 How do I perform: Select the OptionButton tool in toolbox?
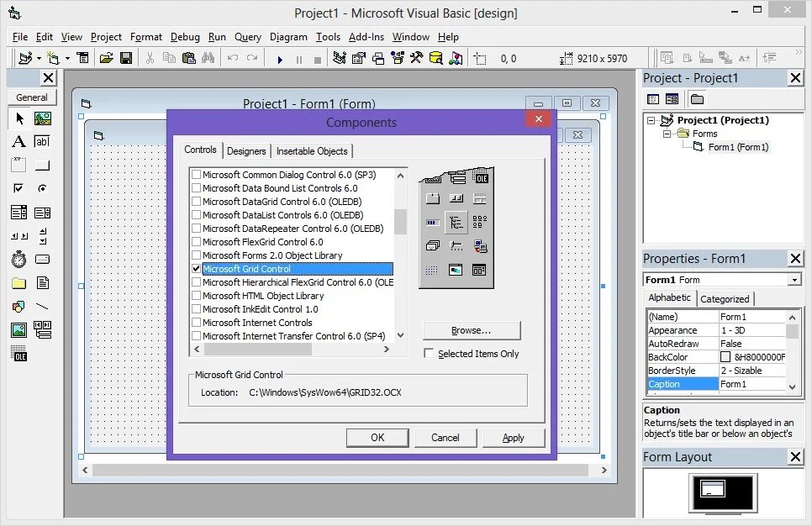42,188
